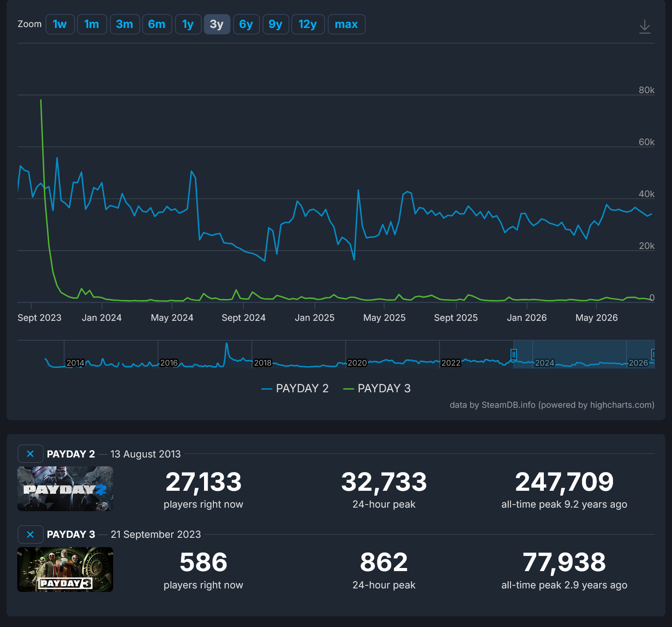Click the PAYDAY 3 launch peak on chart
Image resolution: width=672 pixels, height=627 pixels.
click(41, 100)
